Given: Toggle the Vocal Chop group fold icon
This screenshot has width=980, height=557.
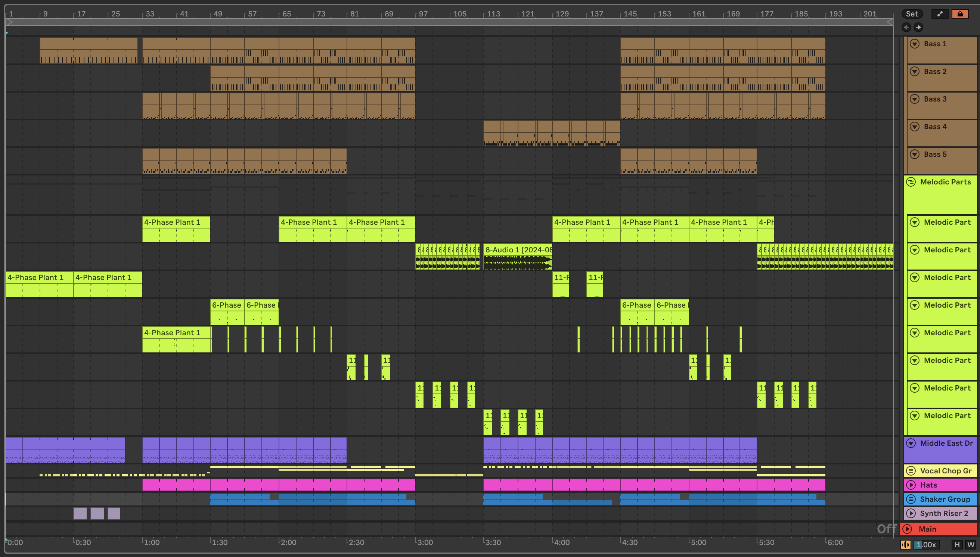Looking at the screenshot, I should tap(911, 471).
